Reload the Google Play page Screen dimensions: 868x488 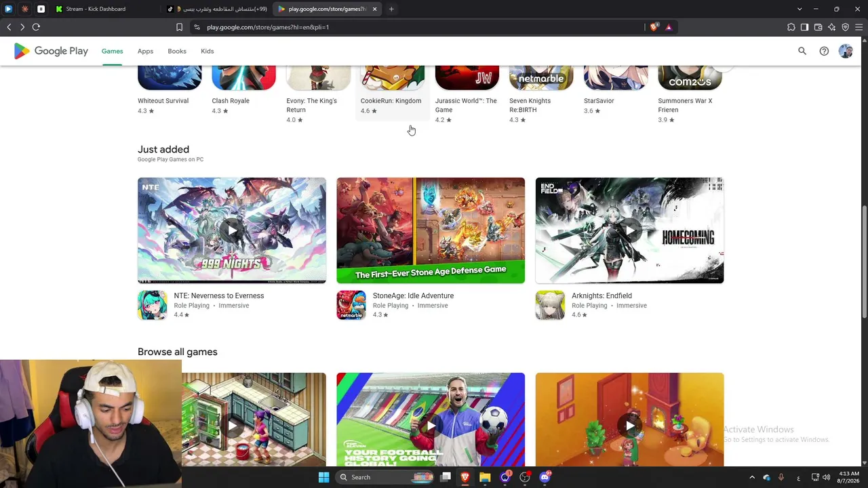click(x=36, y=27)
